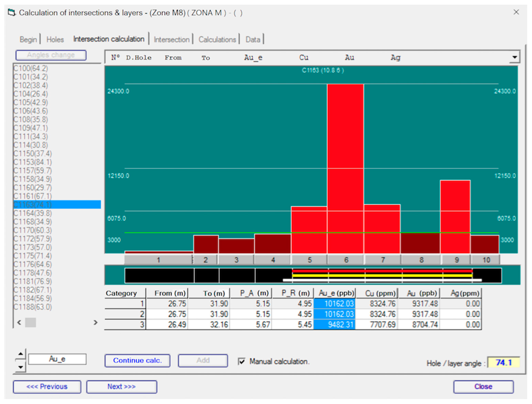Click the highlighted 9482.31 Au_e cell
The height and width of the screenshot is (404, 532).
tap(335, 324)
